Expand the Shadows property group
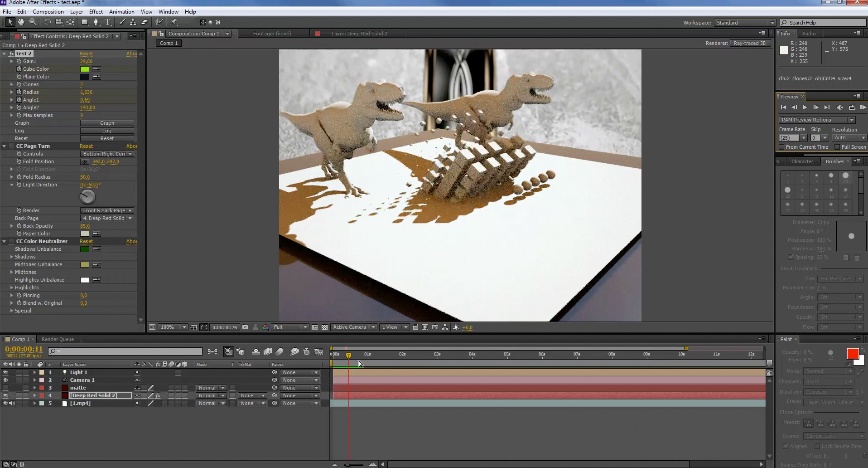868x468 pixels. point(11,257)
